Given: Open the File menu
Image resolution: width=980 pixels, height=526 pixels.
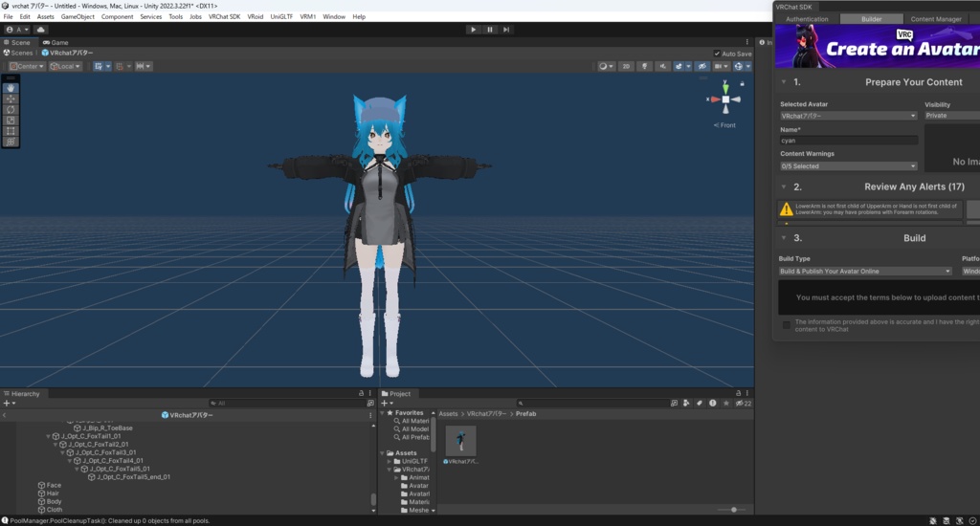Looking at the screenshot, I should click(x=8, y=17).
